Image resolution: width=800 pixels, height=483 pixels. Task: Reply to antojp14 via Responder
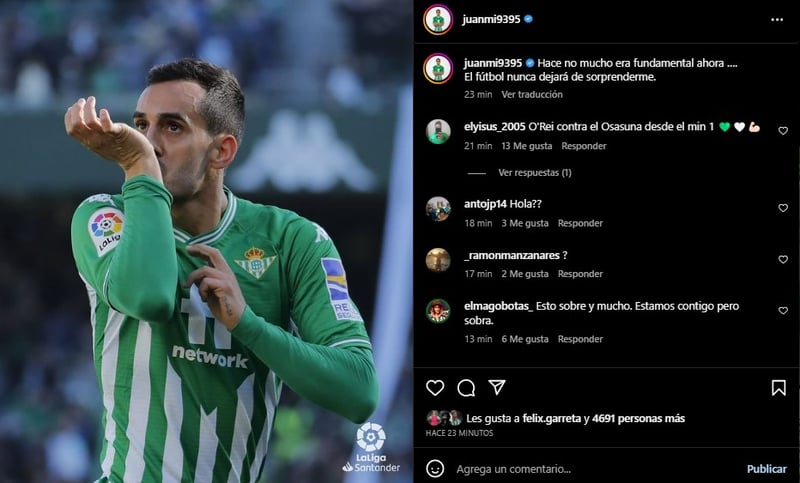point(580,223)
